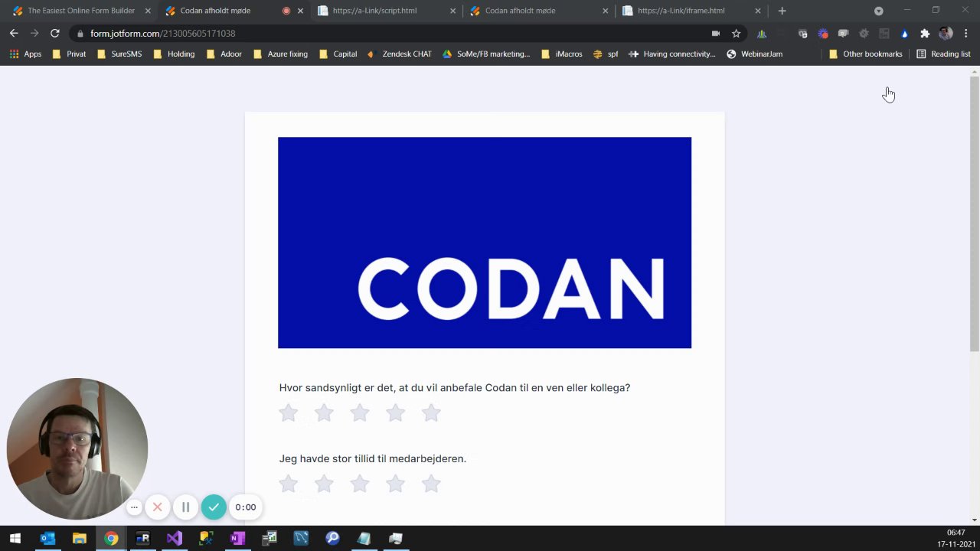Screen dimensions: 980x551
Task: Open the Apps shortcut in bookmarks bar
Action: click(25, 54)
